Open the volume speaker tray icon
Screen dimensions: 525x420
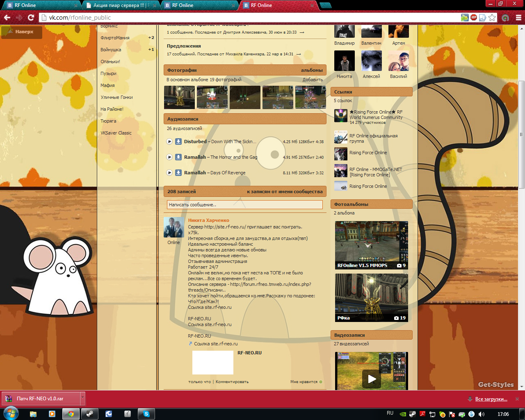pyautogui.click(x=482, y=414)
